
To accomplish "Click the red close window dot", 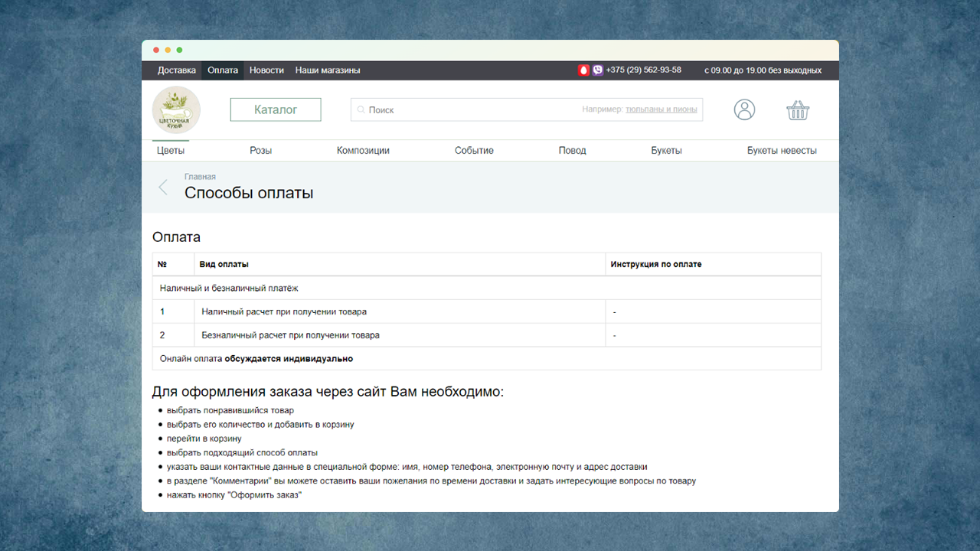I will [156, 50].
